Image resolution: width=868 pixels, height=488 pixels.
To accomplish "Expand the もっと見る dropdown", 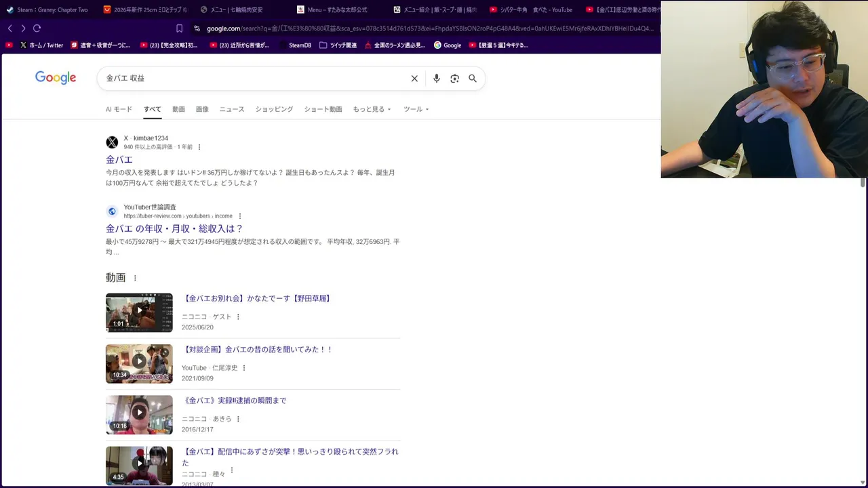I will point(372,109).
